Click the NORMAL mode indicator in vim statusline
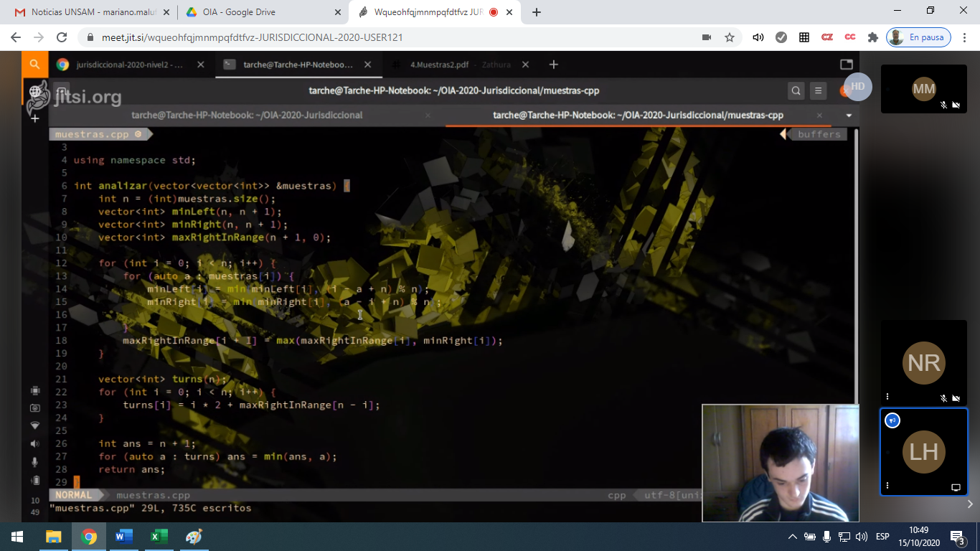This screenshot has width=980, height=551. [x=74, y=495]
